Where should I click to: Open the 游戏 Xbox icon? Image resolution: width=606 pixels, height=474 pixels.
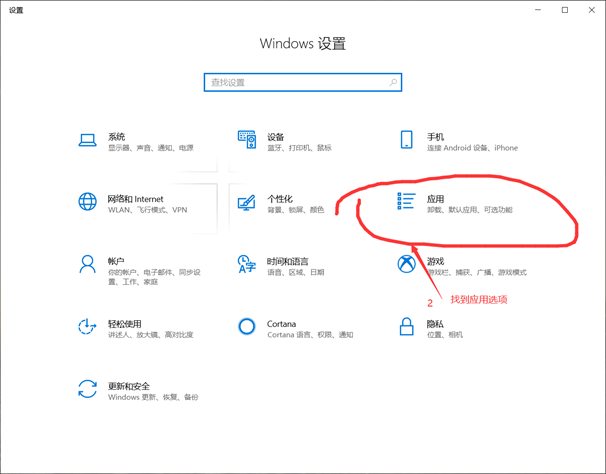click(x=406, y=264)
